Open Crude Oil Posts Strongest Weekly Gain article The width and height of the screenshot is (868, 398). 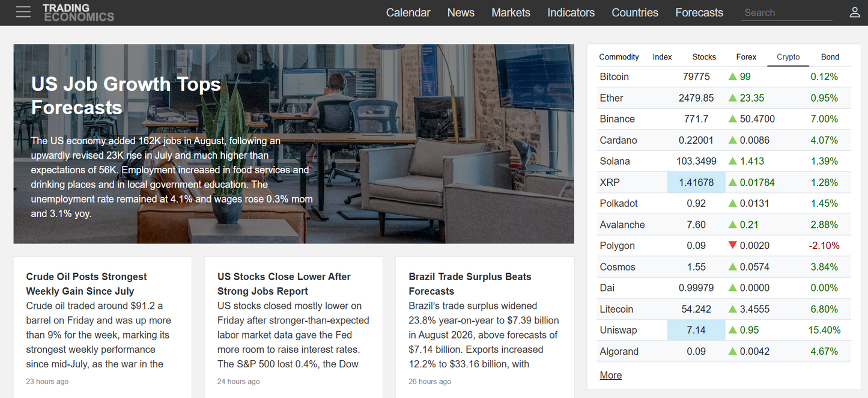click(x=86, y=284)
